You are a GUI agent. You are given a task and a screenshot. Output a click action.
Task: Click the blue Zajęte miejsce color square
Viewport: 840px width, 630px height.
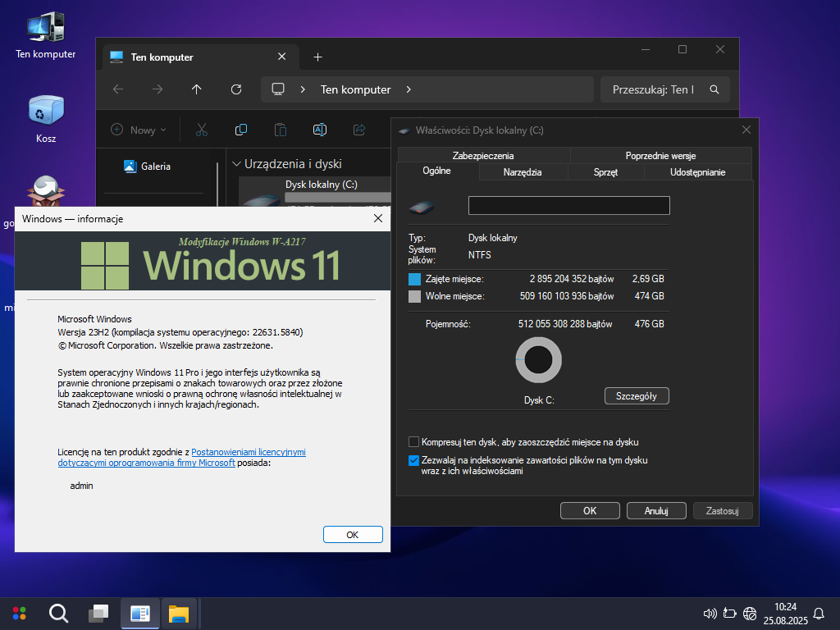point(414,279)
